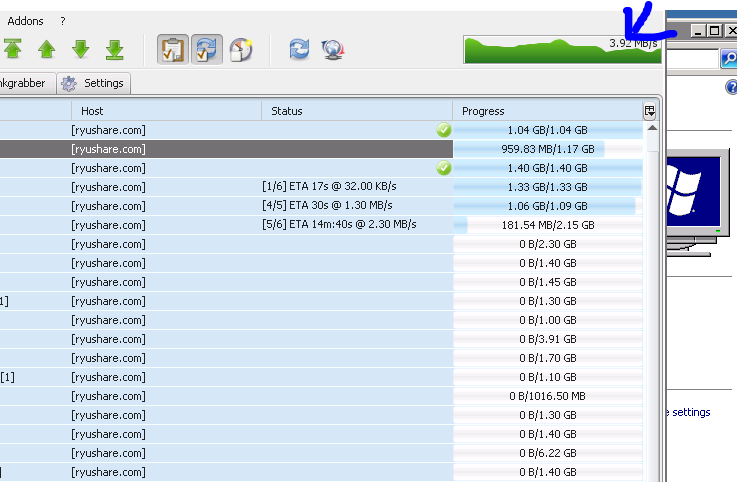
Task: Open the column chooser icon in table header
Action: click(x=650, y=111)
